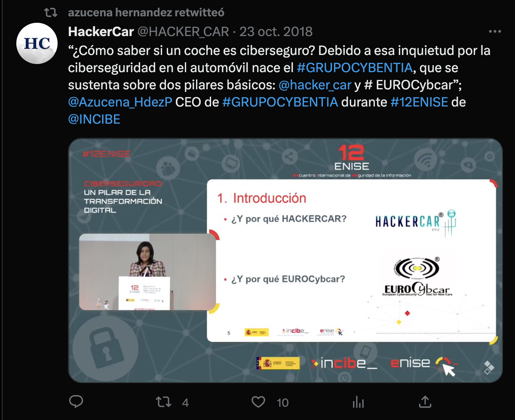The image size is (515, 420).
Task: Visit the @Azucena_HdezP mention
Action: click(x=120, y=102)
